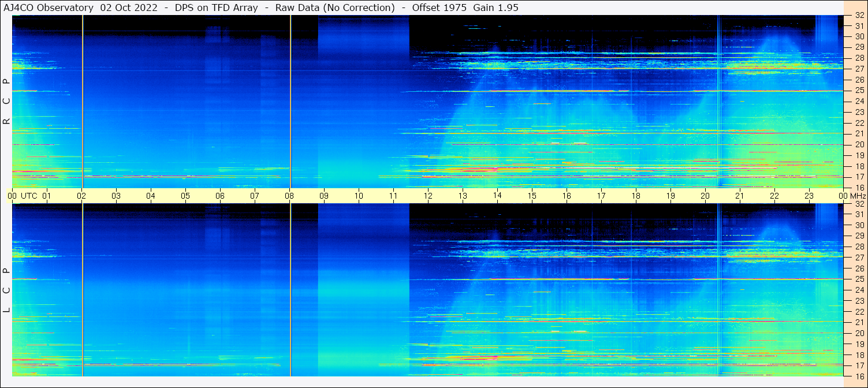The image size is (868, 388).
Task: Click the 20 MHz label on LCP scale
Action: [x=859, y=333]
